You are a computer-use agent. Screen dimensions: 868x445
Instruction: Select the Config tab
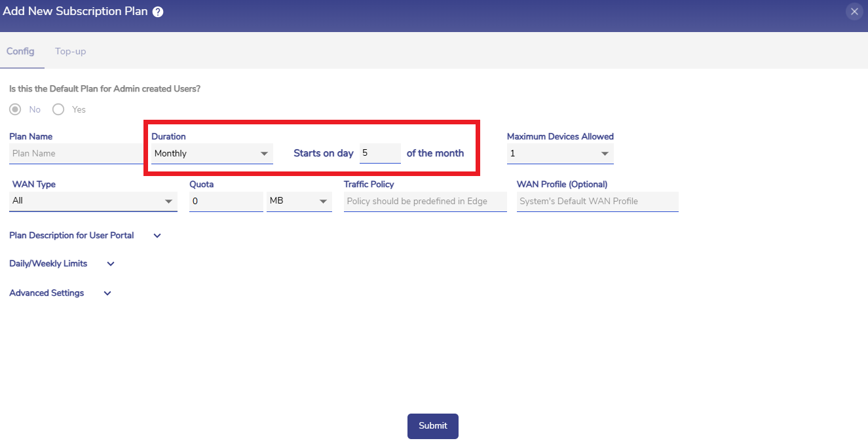(20, 51)
